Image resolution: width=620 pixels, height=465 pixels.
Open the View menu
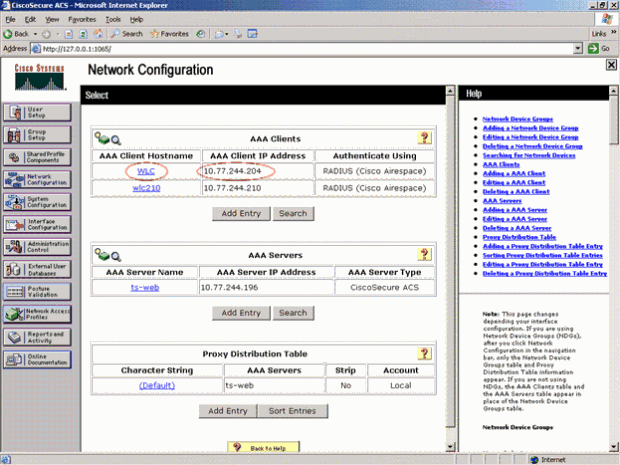pos(52,19)
